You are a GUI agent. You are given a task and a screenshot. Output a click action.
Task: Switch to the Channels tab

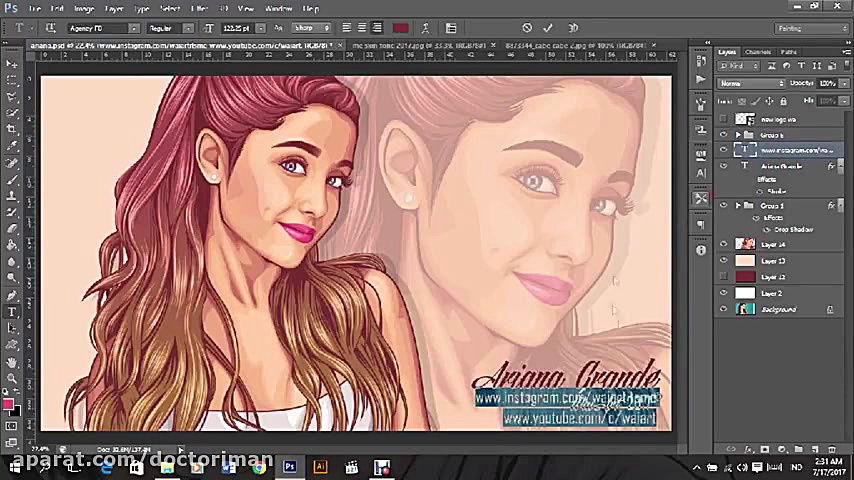[757, 52]
